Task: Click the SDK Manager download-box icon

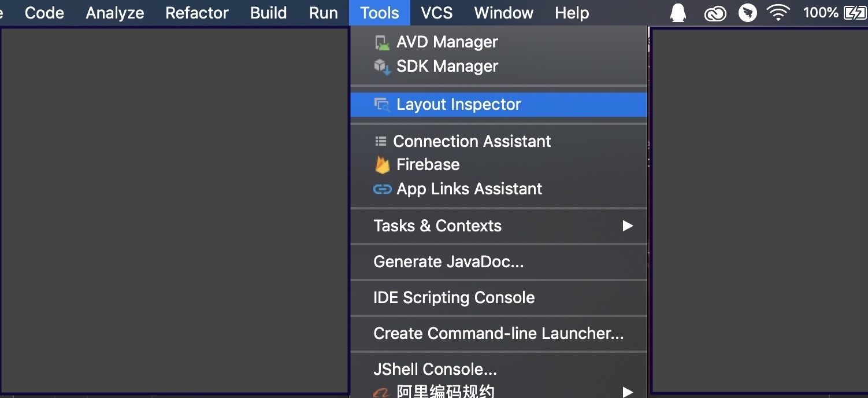Action: 382,67
